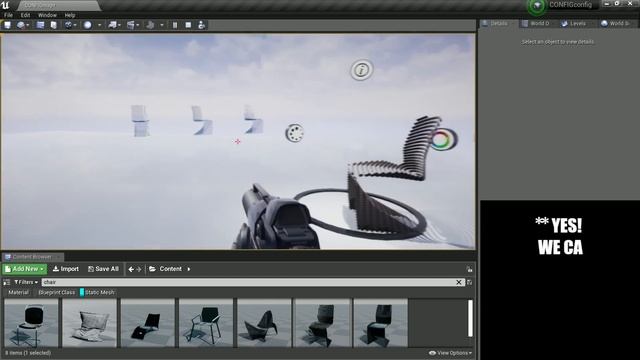Click the '8 items (1 selected)' status text
The image size is (640, 360).
[x=28, y=353]
